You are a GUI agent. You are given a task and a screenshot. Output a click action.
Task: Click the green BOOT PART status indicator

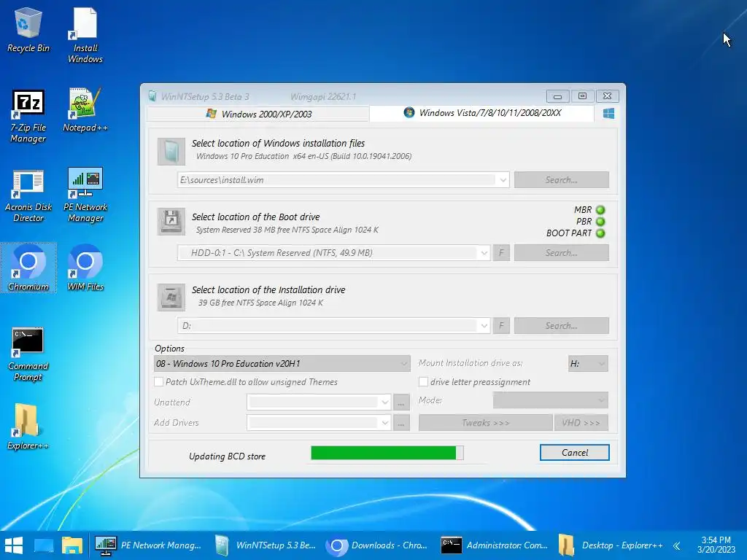tap(600, 233)
